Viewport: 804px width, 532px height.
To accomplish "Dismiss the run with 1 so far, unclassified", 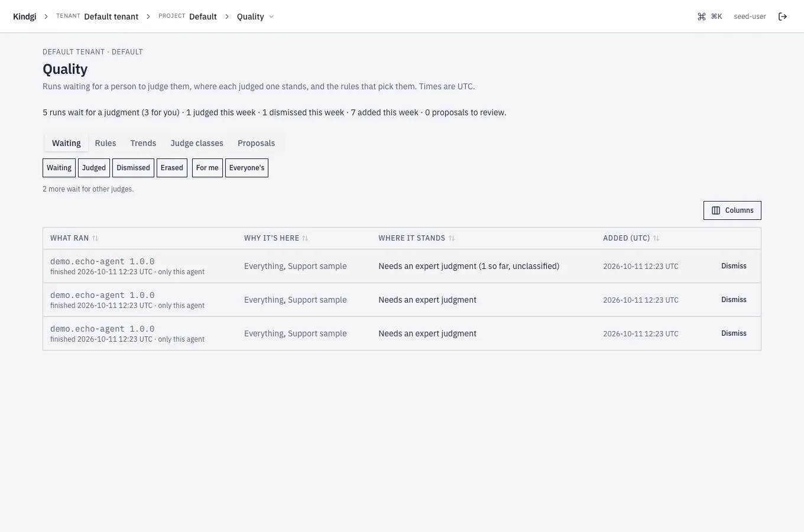I will [x=734, y=266].
